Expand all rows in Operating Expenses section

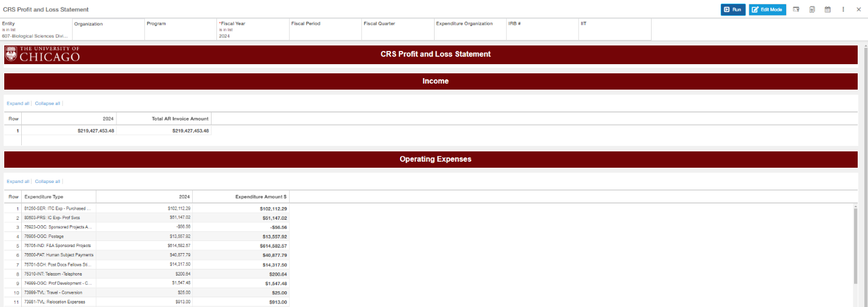(18, 182)
